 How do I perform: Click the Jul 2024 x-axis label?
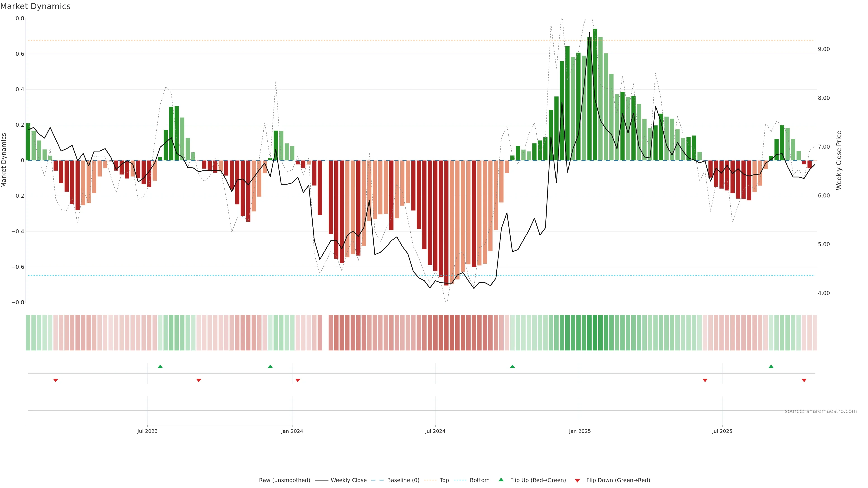coord(435,431)
